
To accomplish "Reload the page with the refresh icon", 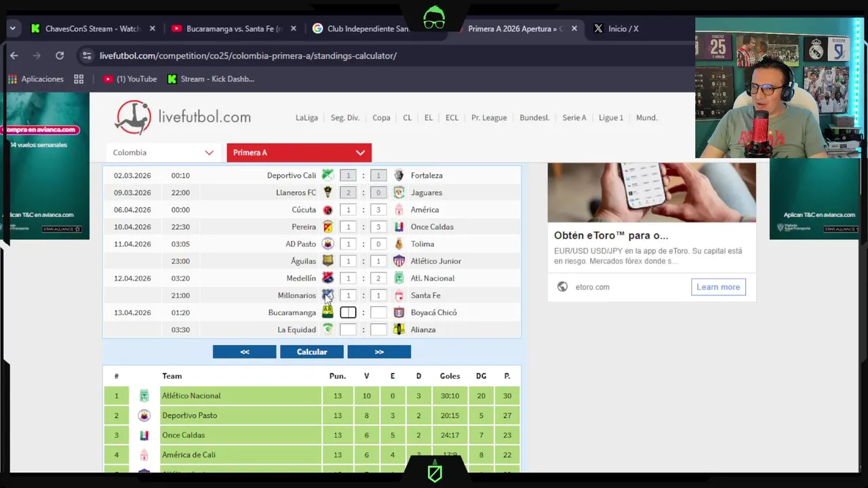I will click(x=60, y=56).
